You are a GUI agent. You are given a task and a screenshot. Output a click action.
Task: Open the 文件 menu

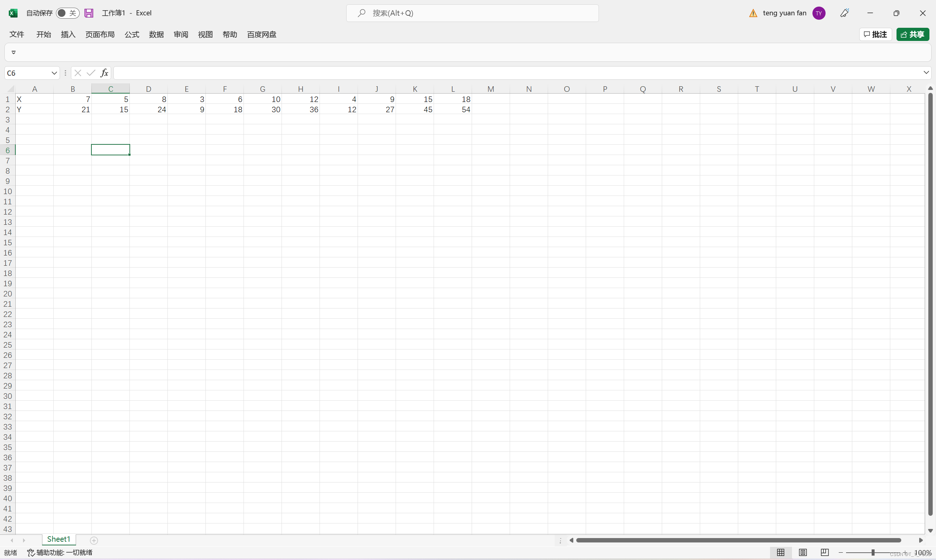click(16, 34)
